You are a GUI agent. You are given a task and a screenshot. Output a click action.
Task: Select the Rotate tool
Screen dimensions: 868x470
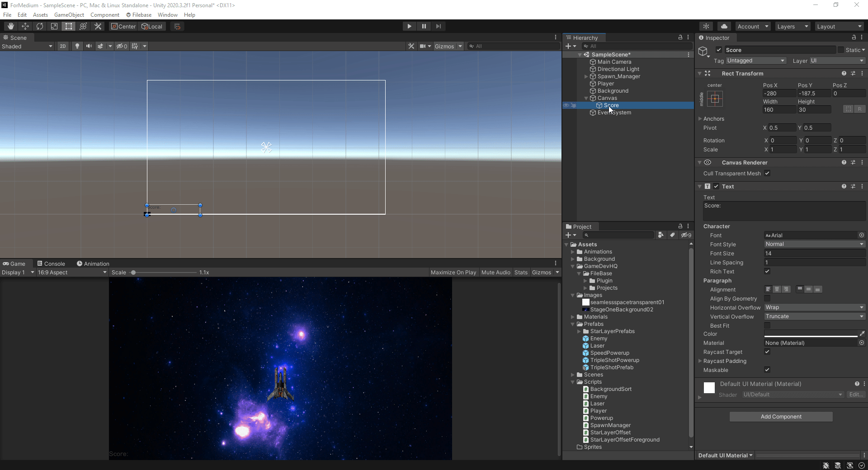coord(40,26)
